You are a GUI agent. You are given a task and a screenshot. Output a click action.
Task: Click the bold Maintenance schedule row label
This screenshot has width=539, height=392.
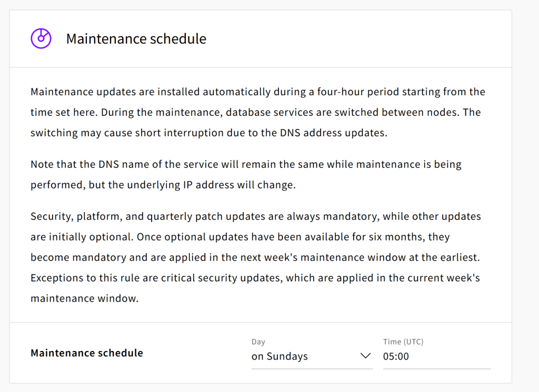click(x=87, y=353)
